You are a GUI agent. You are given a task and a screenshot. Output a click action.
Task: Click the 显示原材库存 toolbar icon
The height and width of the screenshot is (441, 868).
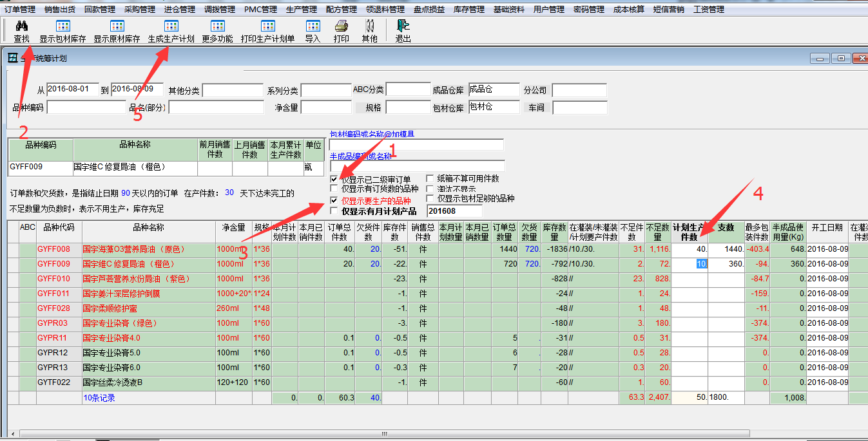[x=117, y=26]
